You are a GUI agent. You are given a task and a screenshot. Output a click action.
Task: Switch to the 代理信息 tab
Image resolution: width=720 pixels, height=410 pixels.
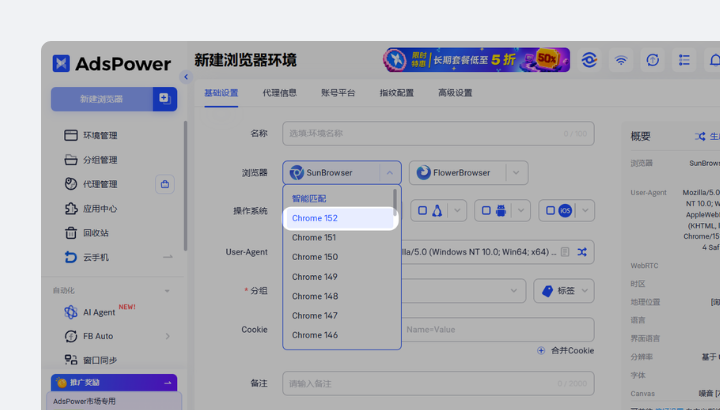click(x=280, y=93)
